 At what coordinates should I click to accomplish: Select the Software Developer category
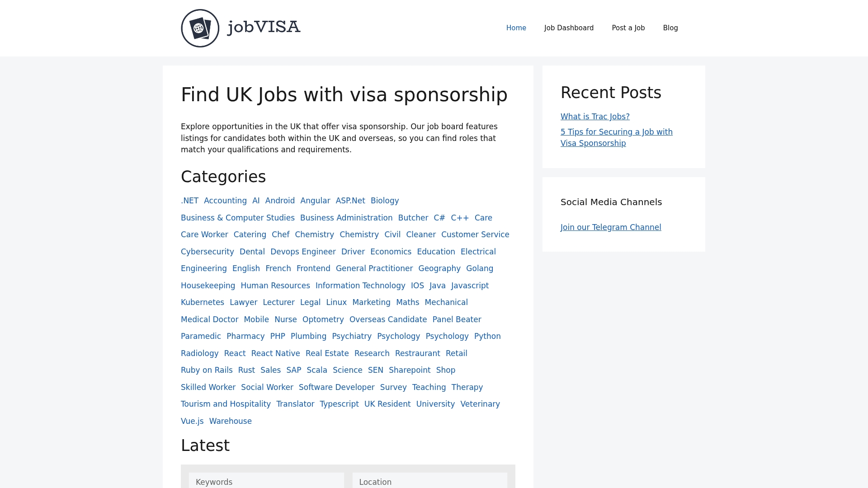[336, 387]
